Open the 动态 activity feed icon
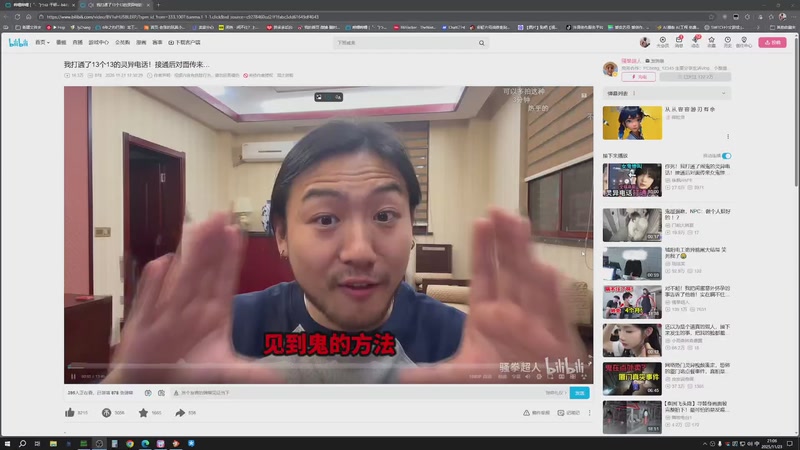The image size is (800, 450). (x=695, y=42)
